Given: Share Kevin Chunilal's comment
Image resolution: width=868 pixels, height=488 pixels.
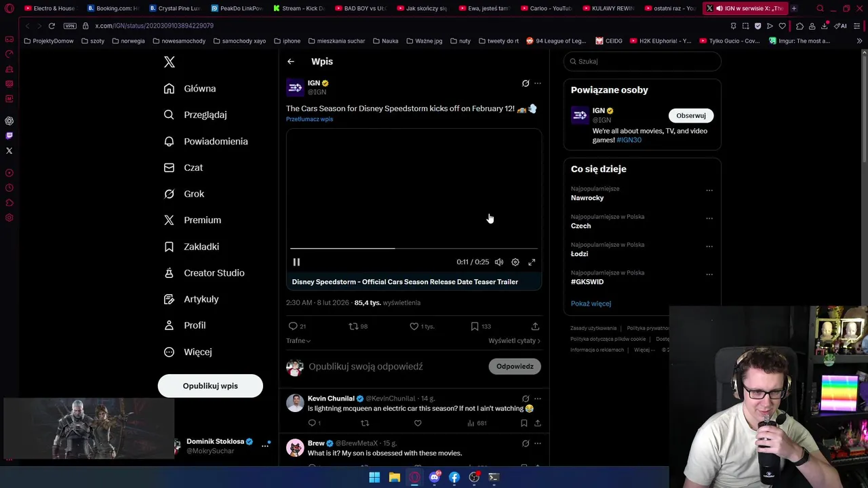Looking at the screenshot, I should coord(537,424).
